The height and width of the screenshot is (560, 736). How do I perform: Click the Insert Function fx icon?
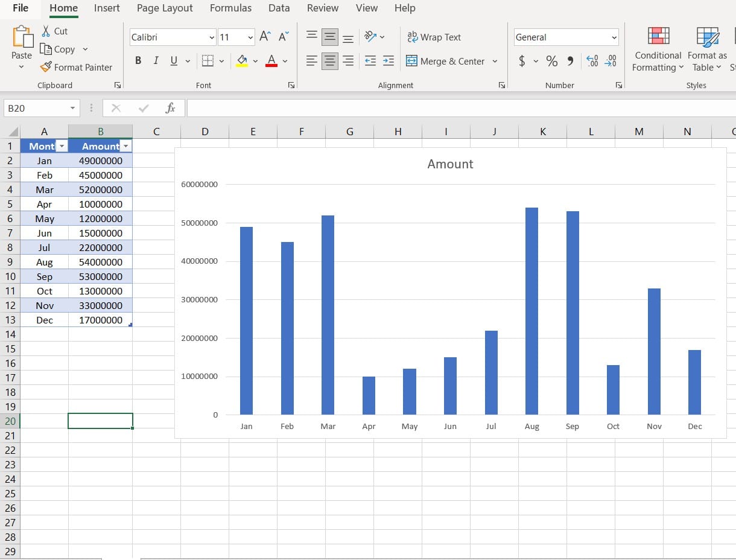(x=171, y=108)
